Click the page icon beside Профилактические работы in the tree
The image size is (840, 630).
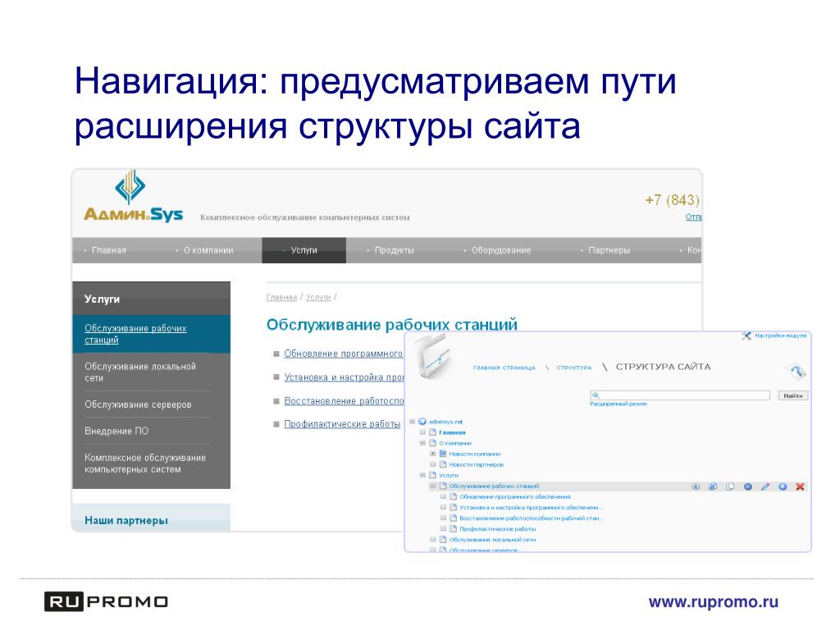tap(453, 529)
